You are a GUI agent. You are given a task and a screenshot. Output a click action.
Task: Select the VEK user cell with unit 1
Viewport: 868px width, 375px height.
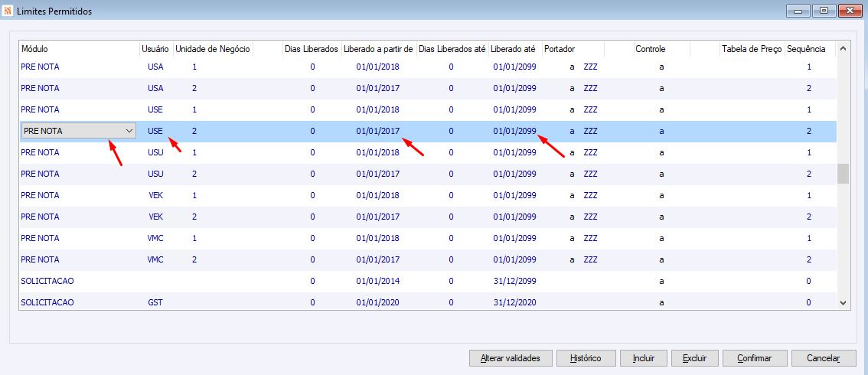tap(155, 195)
